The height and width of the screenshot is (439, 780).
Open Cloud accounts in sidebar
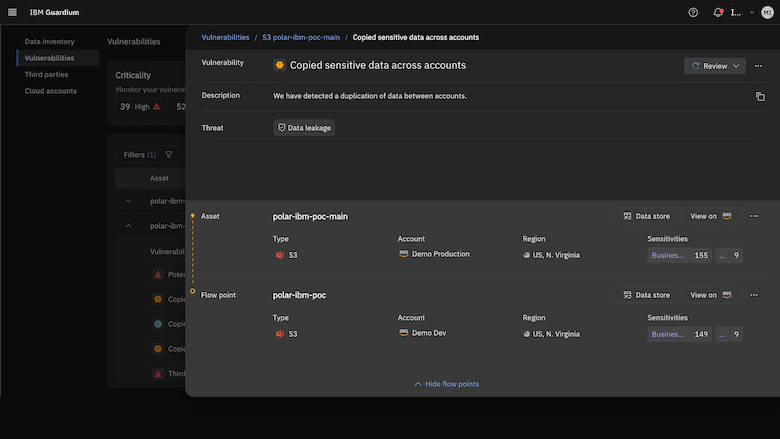coord(51,91)
